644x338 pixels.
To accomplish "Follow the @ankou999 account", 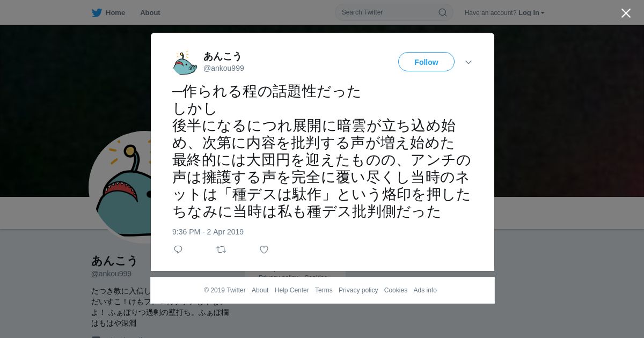I will click(426, 62).
